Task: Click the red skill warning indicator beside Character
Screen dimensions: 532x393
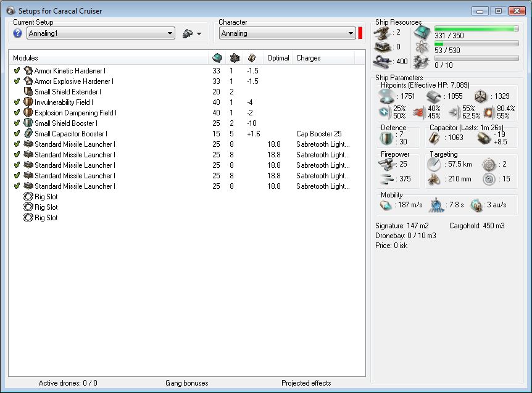Action: click(360, 33)
